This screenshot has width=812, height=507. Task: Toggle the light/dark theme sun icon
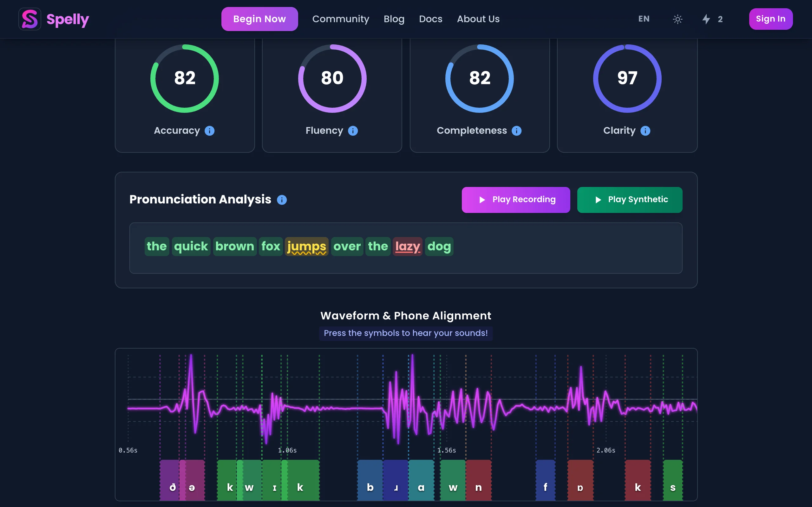(x=678, y=19)
